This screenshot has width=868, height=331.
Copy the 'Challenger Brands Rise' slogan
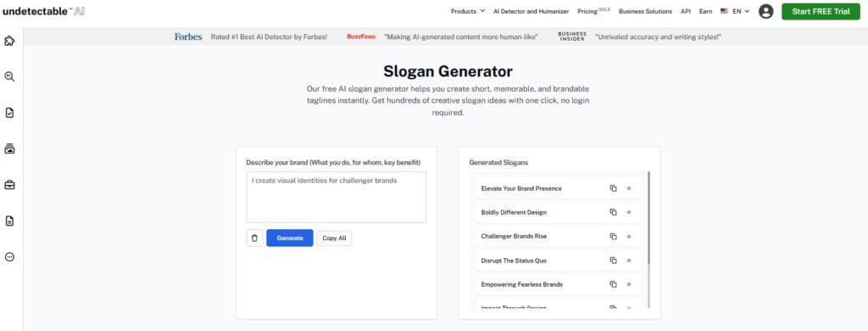click(613, 236)
